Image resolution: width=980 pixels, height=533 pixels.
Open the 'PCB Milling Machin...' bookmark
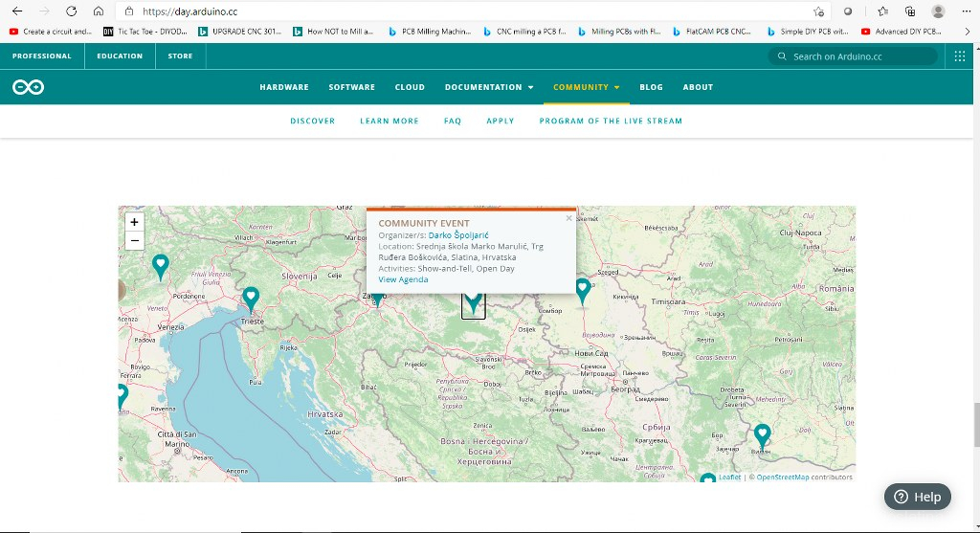[x=430, y=32]
